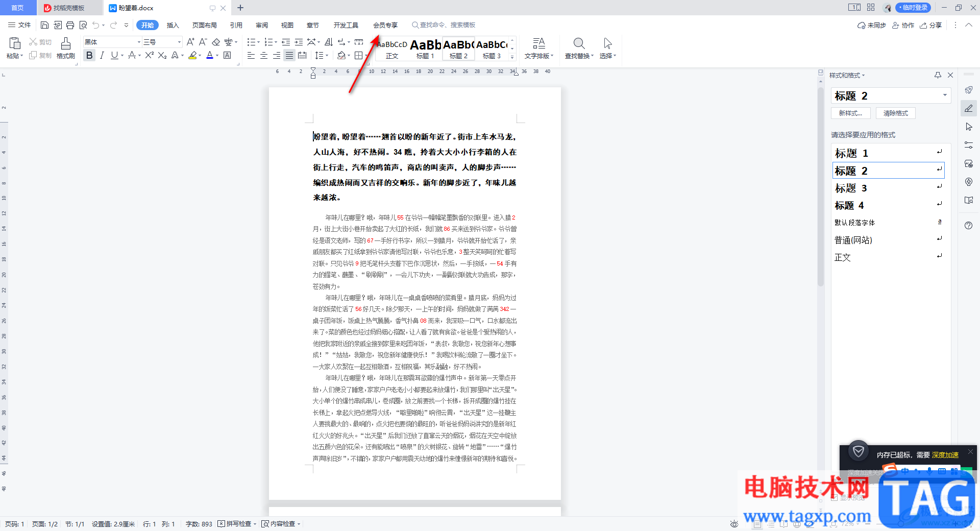Image resolution: width=980 pixels, height=531 pixels.
Task: Click the 新样式... button
Action: (850, 113)
